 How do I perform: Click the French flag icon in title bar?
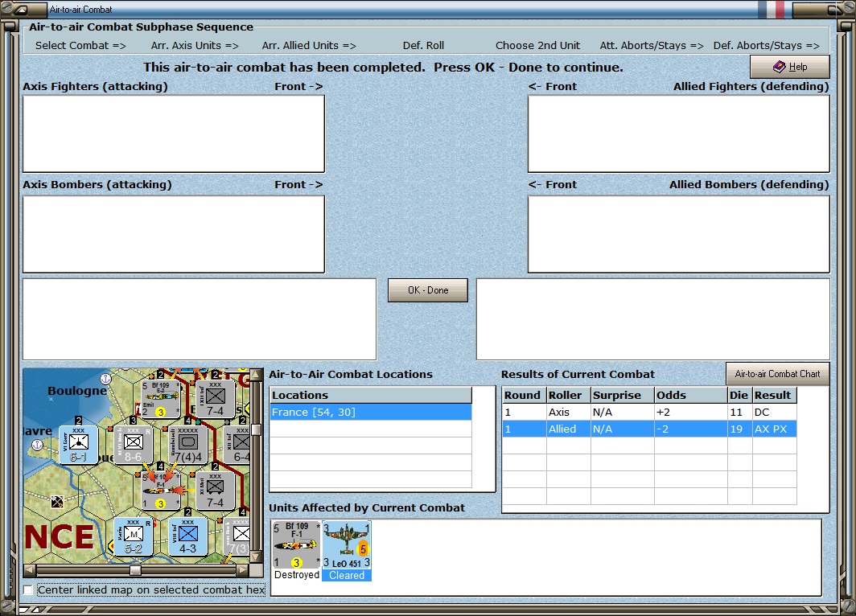point(772,10)
